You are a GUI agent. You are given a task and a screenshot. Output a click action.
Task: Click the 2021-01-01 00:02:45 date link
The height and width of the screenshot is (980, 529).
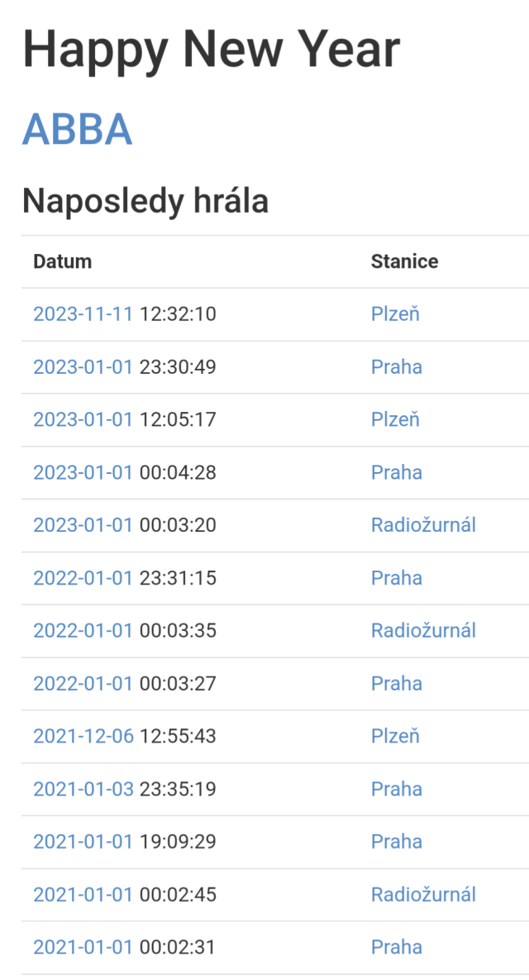(83, 894)
